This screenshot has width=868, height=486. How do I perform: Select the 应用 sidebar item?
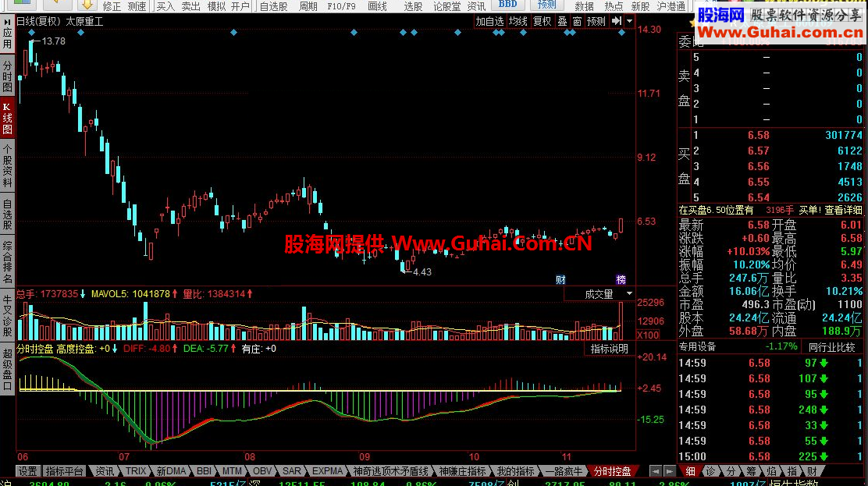7,35
